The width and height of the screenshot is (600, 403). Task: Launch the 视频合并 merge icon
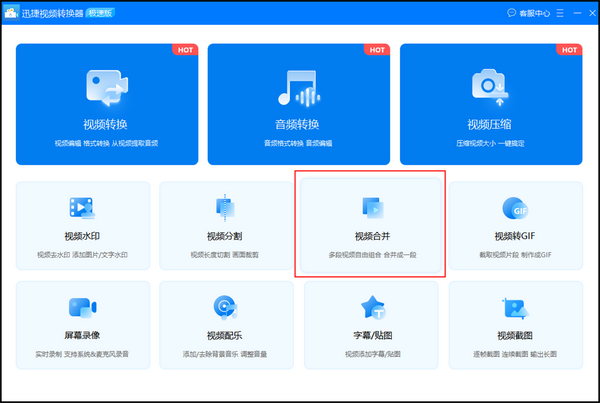point(370,208)
